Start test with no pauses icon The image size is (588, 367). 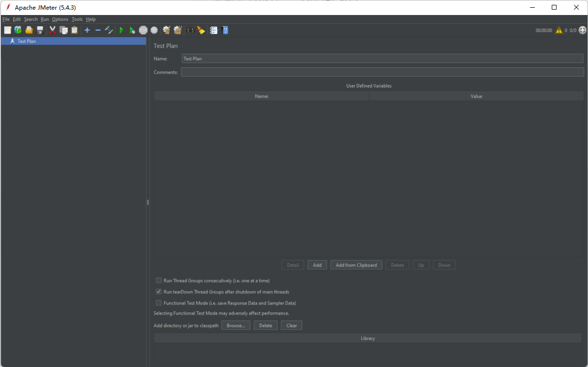[x=132, y=30]
